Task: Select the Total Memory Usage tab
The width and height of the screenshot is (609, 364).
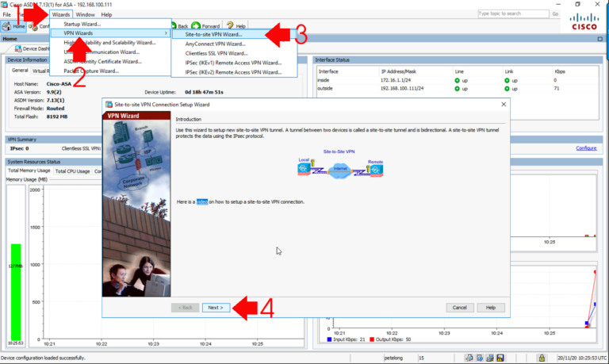Action: (29, 171)
